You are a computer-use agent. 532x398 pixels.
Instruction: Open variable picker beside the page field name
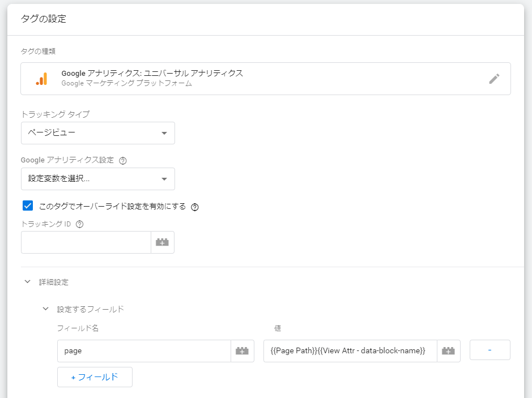pyautogui.click(x=242, y=351)
